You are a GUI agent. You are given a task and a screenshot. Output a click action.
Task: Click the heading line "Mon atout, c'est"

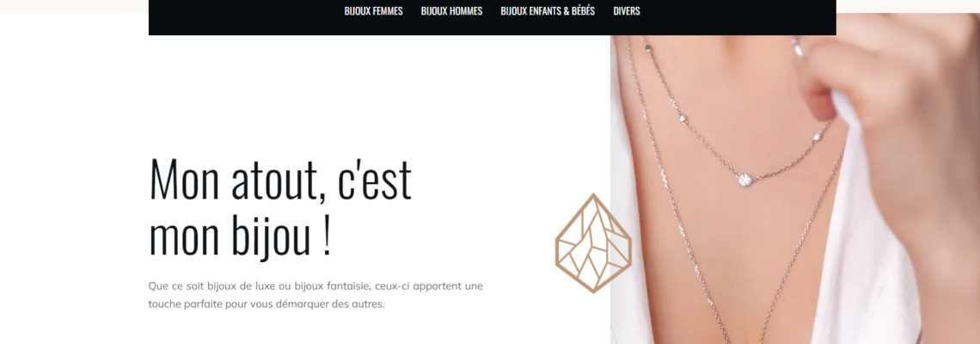280,180
